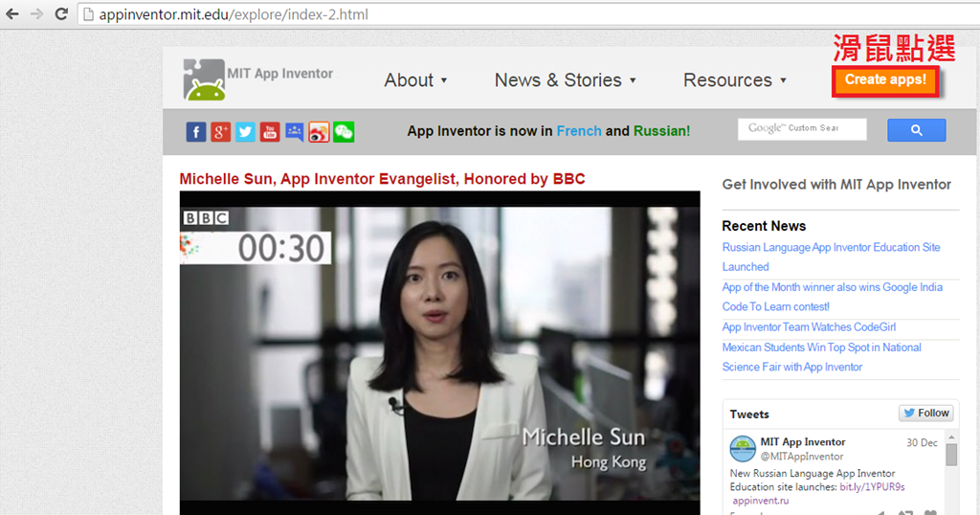Click the MIT App Inventor tweet avatar

pos(743,449)
